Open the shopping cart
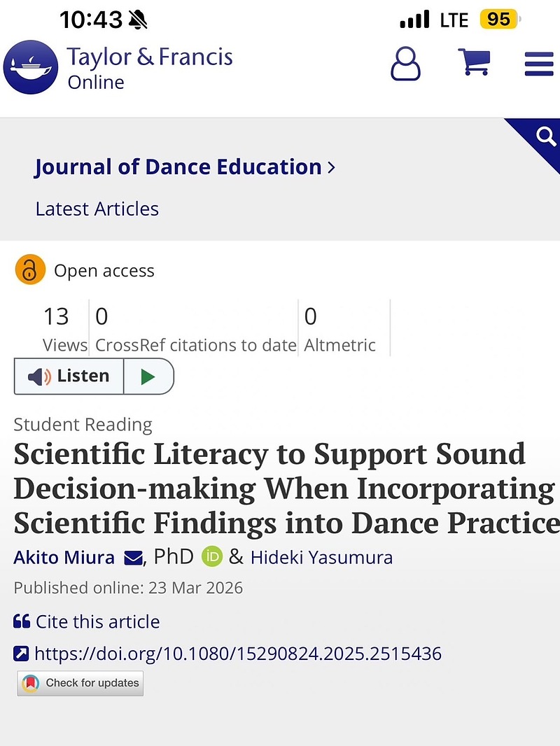The height and width of the screenshot is (746, 560). 473,63
